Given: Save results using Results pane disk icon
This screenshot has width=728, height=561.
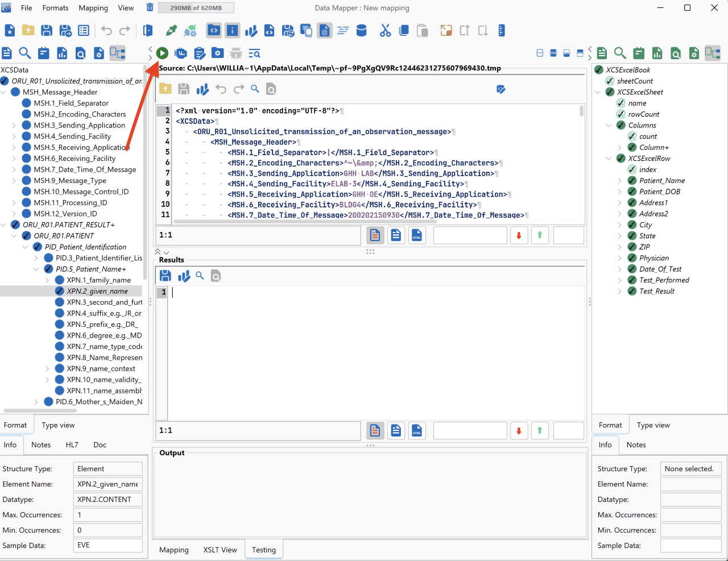Looking at the screenshot, I should tap(165, 276).
